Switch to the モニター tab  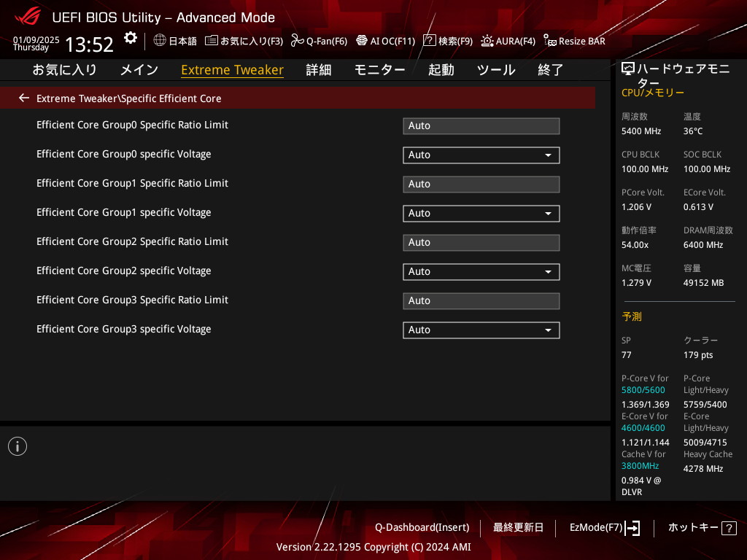[x=379, y=70]
